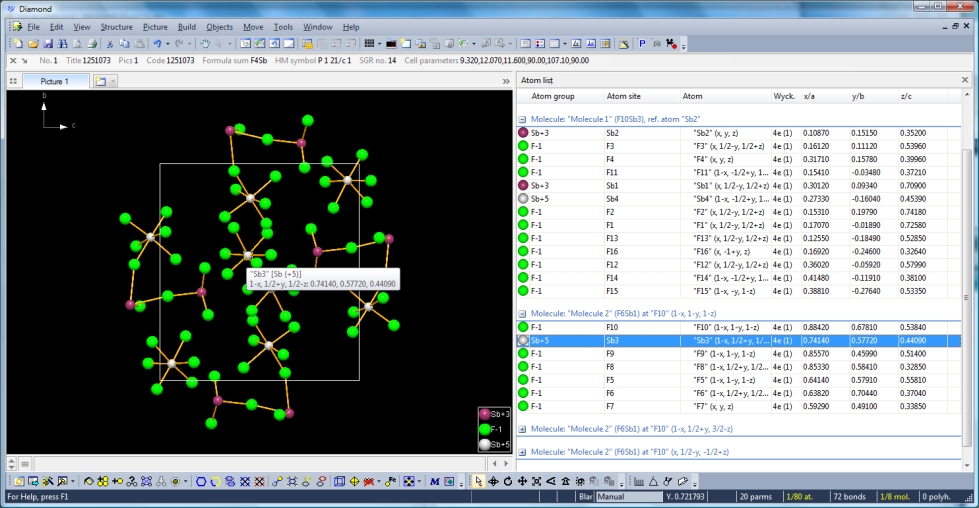Click the Cut scissors icon
979x508 pixels.
[110, 44]
